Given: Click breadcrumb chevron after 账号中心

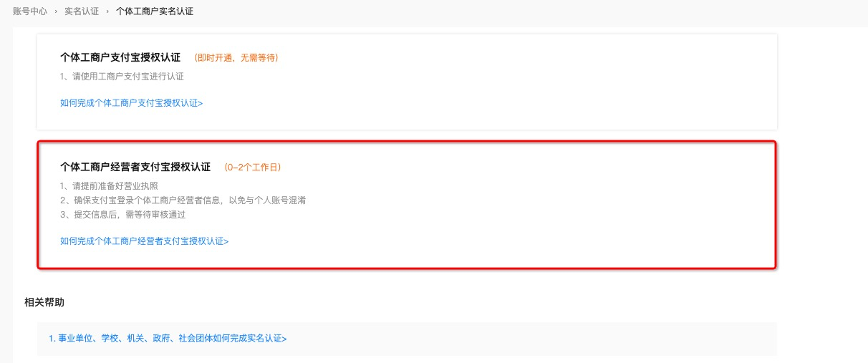Looking at the screenshot, I should click(x=56, y=11).
